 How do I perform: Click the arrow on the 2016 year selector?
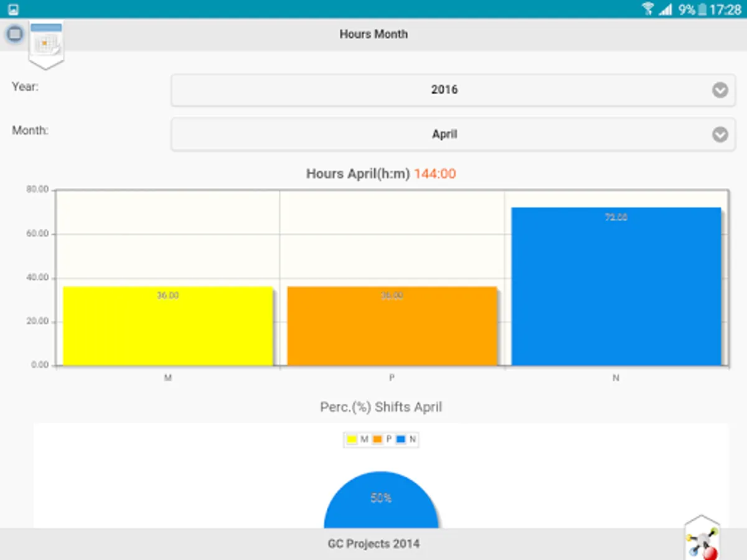720,90
